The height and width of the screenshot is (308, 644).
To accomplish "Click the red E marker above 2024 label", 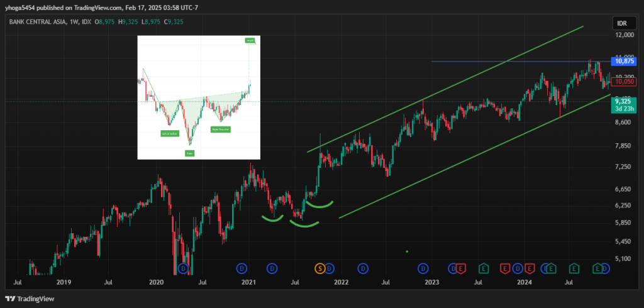I will pos(530,268).
